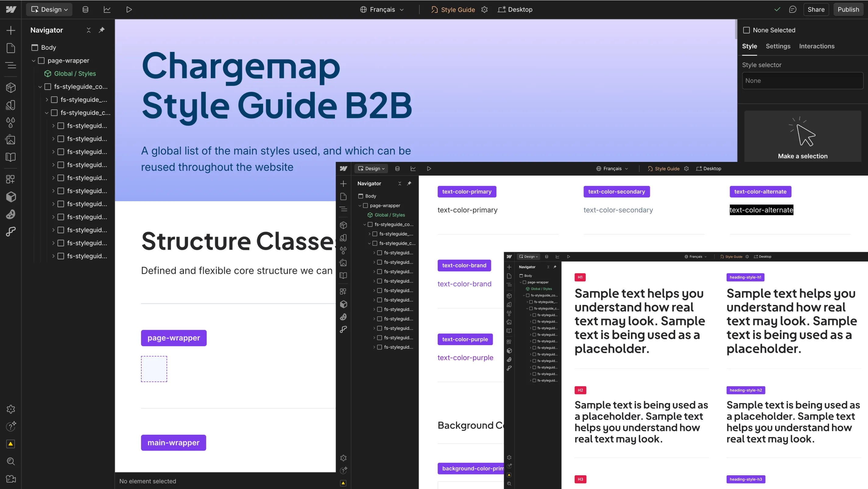
Task: Switch to the Interactions tab
Action: point(817,46)
